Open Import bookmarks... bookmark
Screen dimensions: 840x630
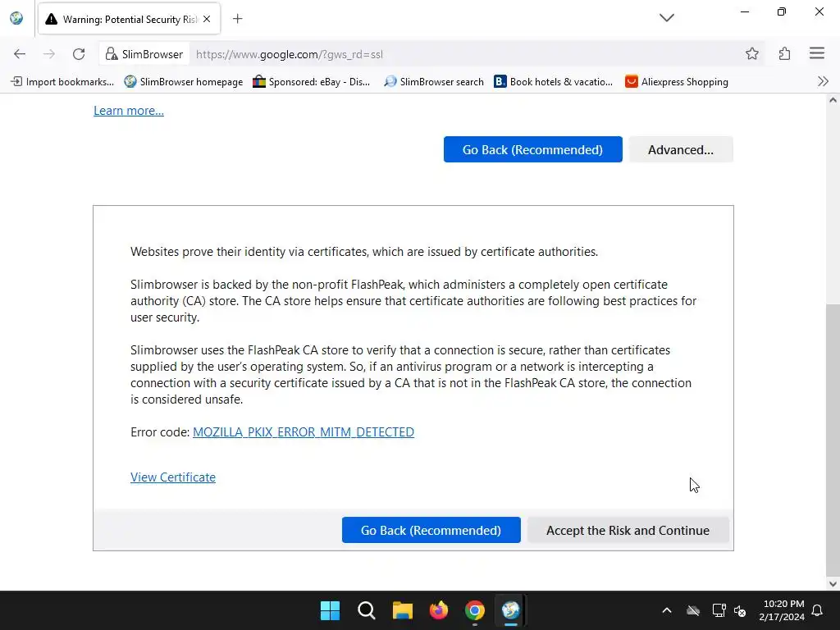(x=62, y=81)
